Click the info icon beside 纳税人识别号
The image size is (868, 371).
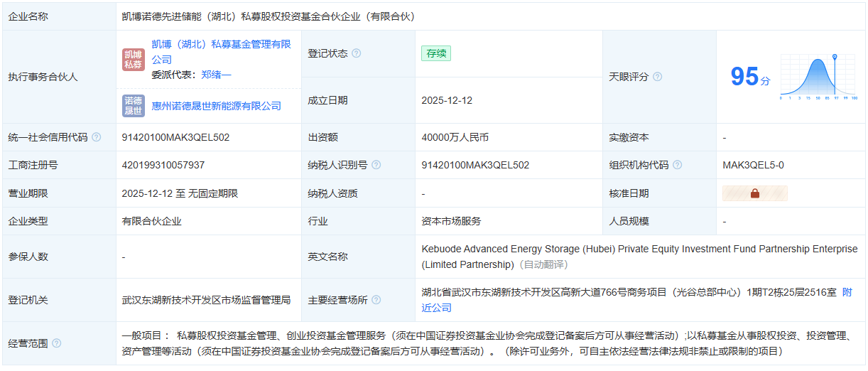click(376, 165)
